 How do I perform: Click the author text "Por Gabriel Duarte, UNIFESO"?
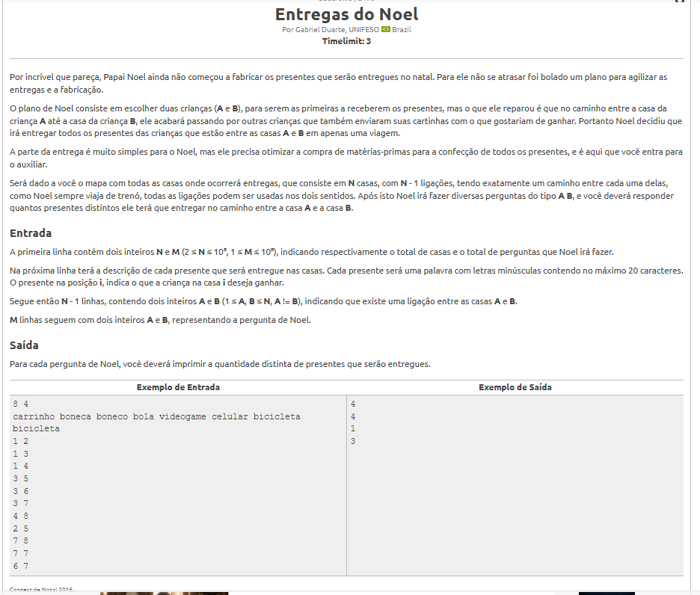pyautogui.click(x=331, y=29)
